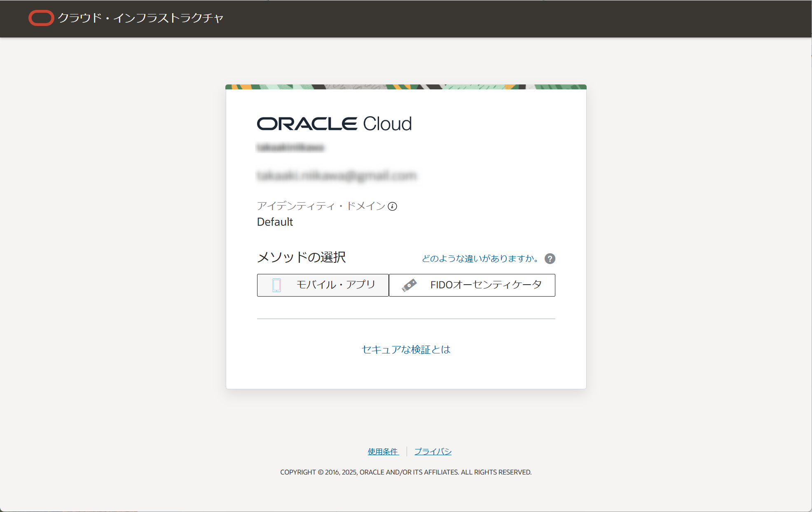812x512 pixels.
Task: Click the メソッドの選択 heading
Action: (x=302, y=257)
